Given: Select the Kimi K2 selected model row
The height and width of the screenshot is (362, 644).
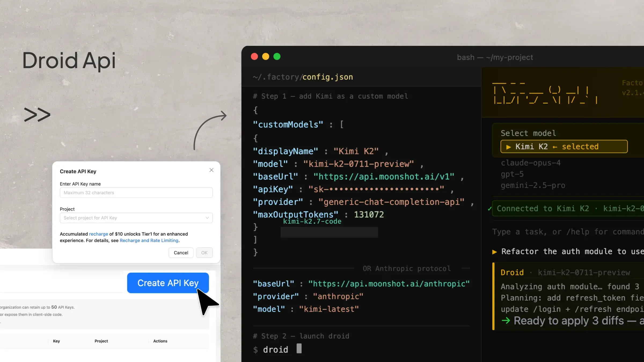Looking at the screenshot, I should pos(564,146).
